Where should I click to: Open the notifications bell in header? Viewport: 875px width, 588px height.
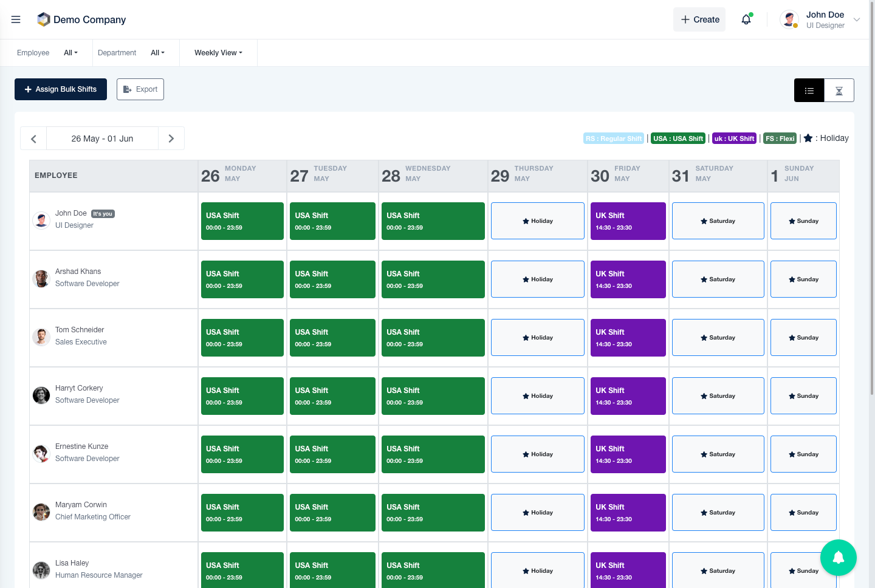[x=746, y=19]
